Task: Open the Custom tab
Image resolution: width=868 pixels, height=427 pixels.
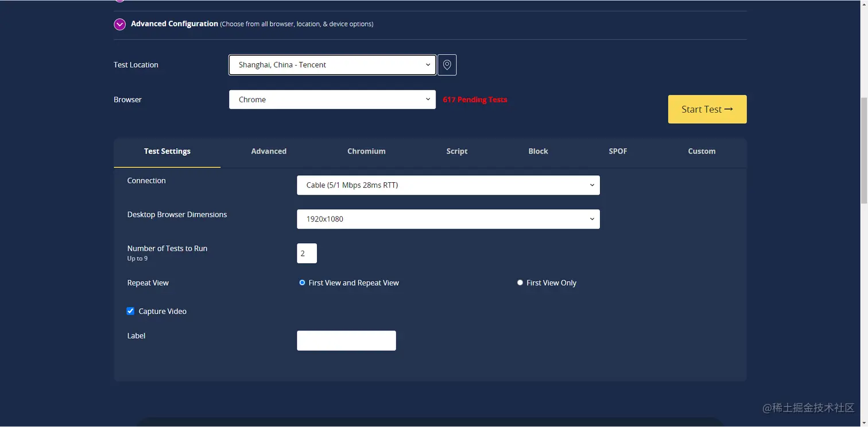Action: [702, 151]
